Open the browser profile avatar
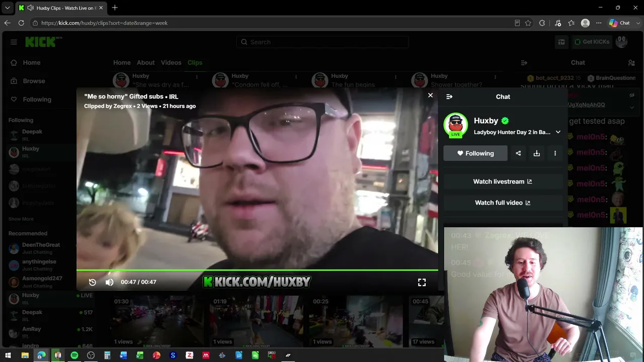Image resolution: width=644 pixels, height=362 pixels. click(585, 23)
